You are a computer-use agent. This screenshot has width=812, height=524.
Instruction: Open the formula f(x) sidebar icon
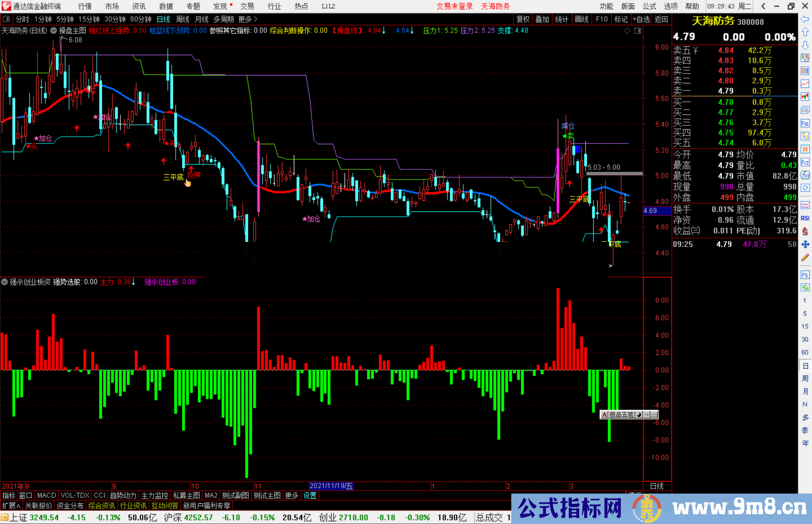click(805, 175)
